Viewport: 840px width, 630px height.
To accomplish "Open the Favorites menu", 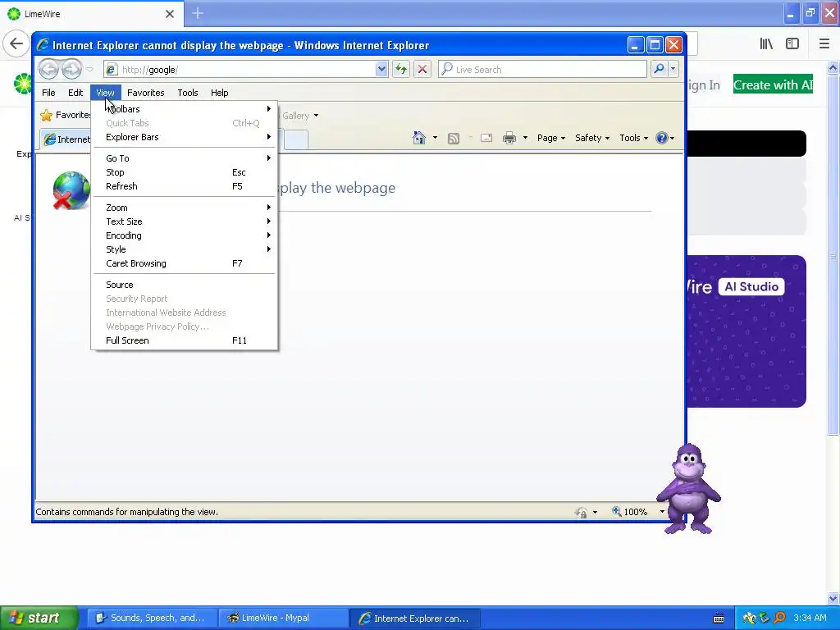I will [146, 93].
